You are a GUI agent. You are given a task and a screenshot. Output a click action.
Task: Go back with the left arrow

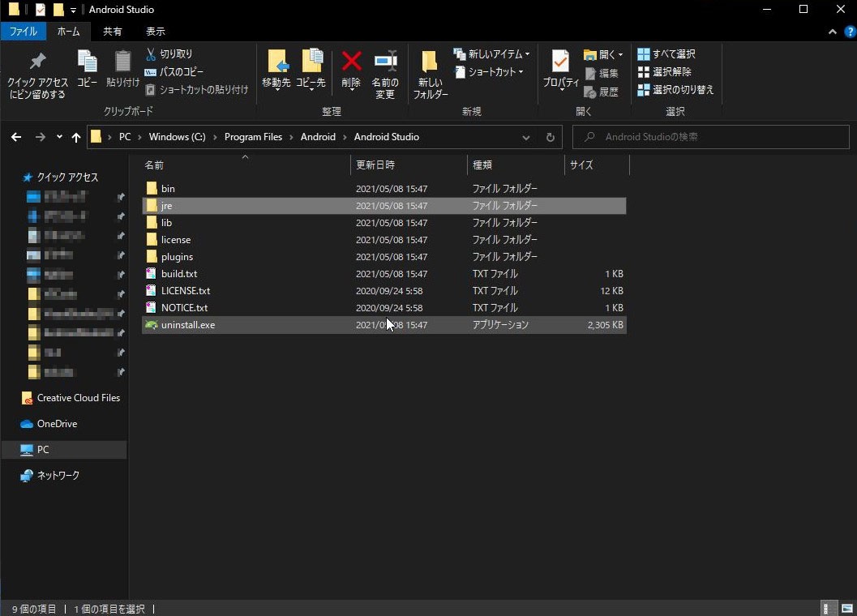(x=16, y=137)
